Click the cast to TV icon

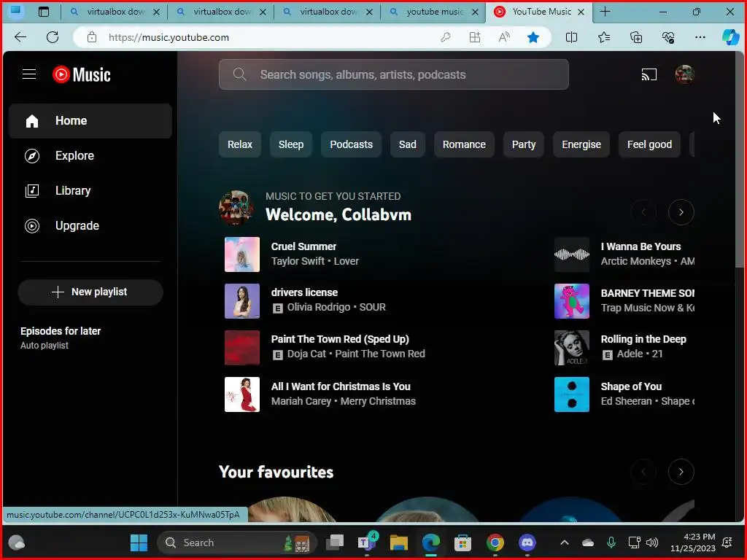click(649, 74)
